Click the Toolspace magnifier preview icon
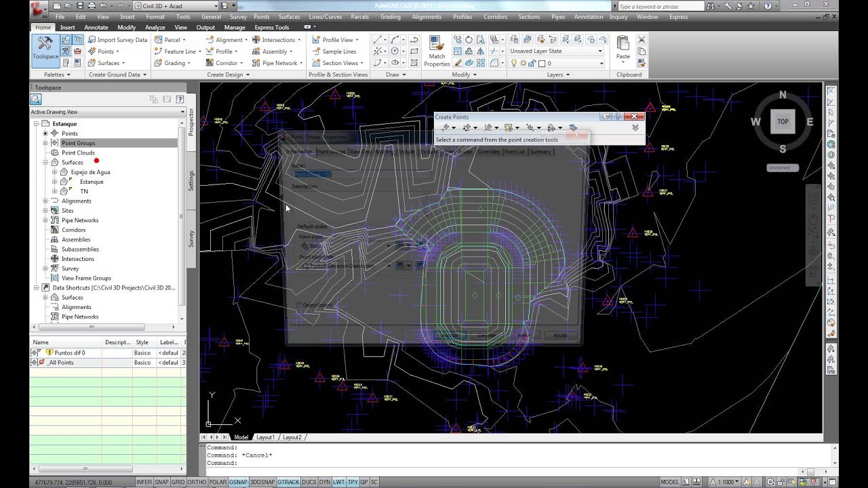 click(x=36, y=99)
